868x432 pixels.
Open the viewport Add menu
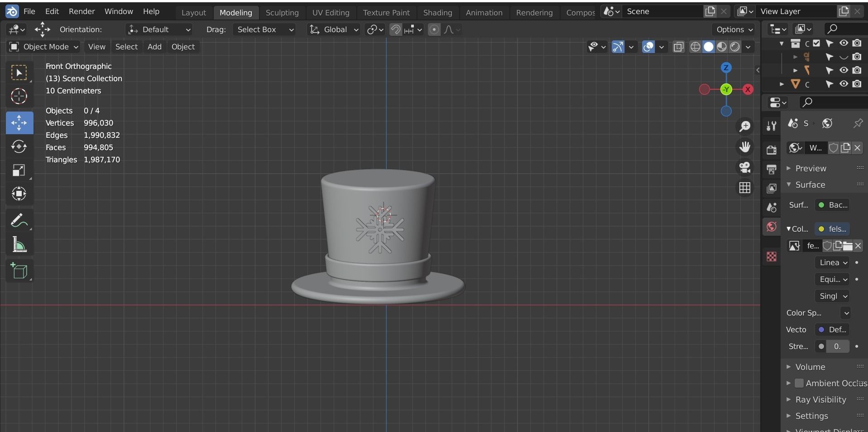(154, 47)
